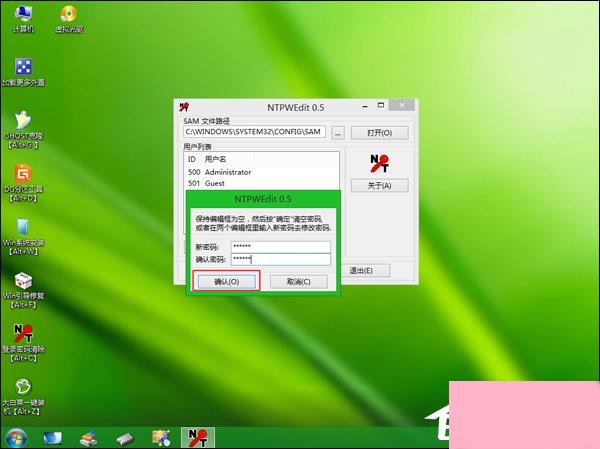This screenshot has width=600, height=449.
Task: Click the browse '...' button
Action: (x=338, y=133)
